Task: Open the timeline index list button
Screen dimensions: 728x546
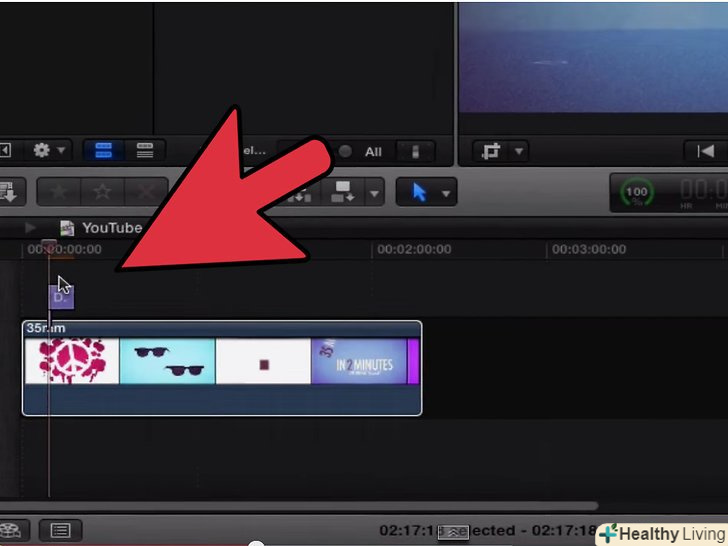Action: (x=60, y=530)
